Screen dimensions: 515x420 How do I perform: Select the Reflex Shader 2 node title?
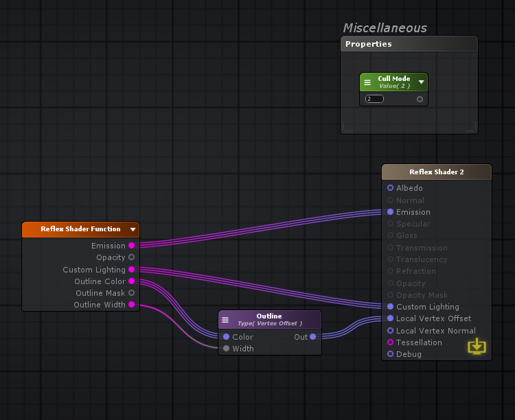click(x=437, y=172)
